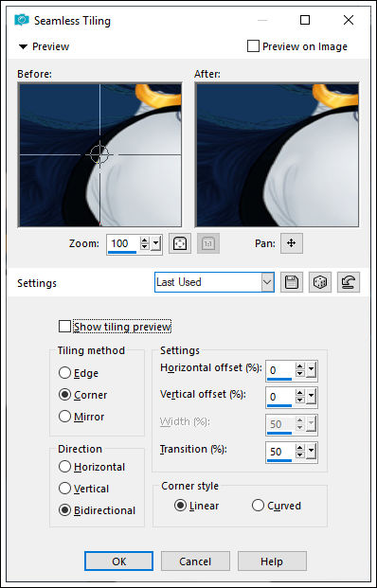The image size is (377, 588).
Task: Set direction to Horizontal
Action: [65, 467]
